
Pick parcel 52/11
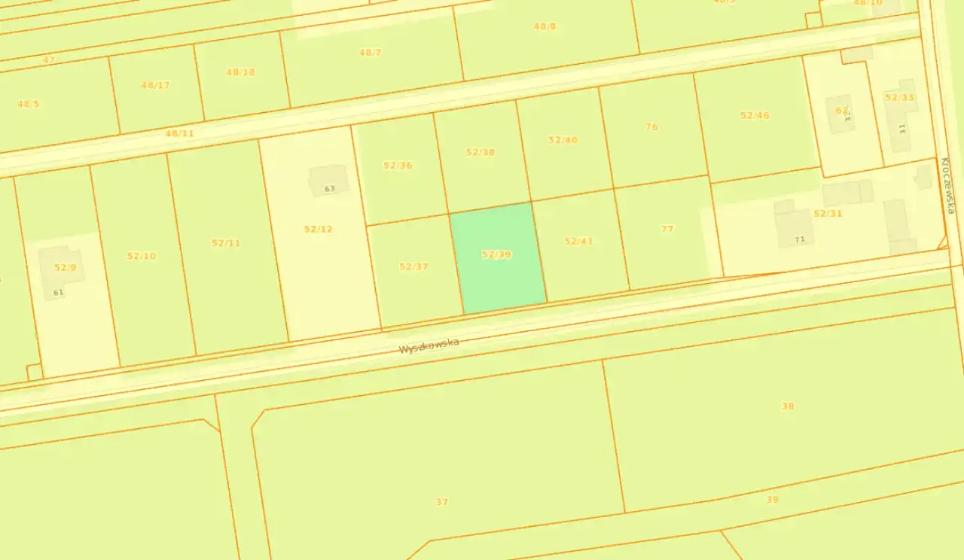[226, 243]
